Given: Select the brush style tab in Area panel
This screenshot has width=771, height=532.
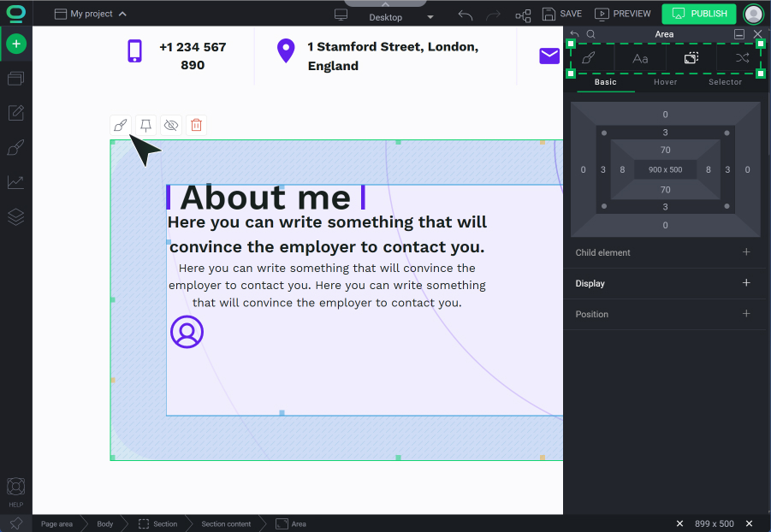Looking at the screenshot, I should tap(589, 58).
